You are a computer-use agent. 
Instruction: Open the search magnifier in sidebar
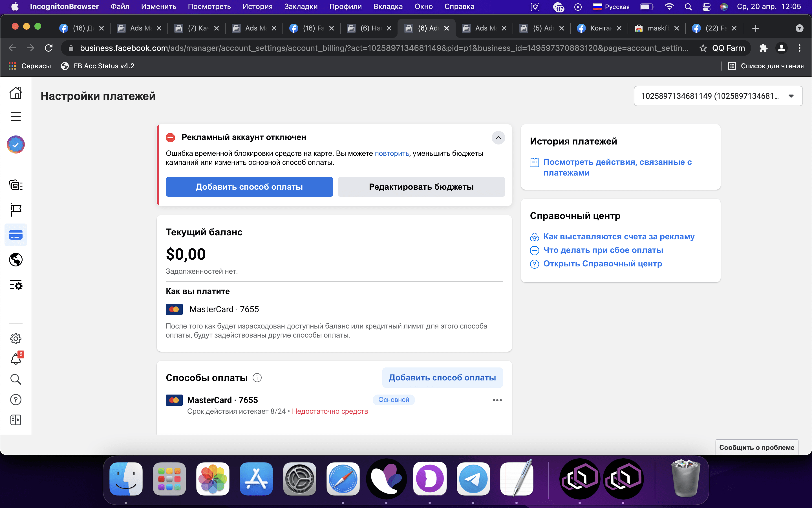(x=16, y=379)
